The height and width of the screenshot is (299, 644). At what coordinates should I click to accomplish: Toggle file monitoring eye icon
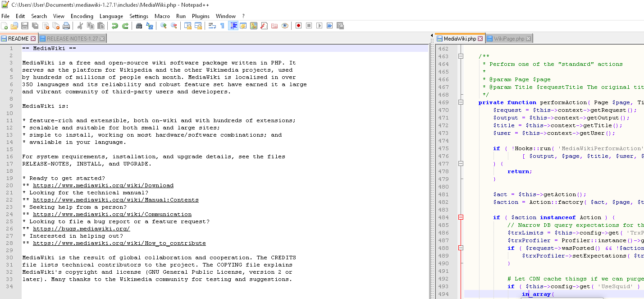click(x=285, y=26)
